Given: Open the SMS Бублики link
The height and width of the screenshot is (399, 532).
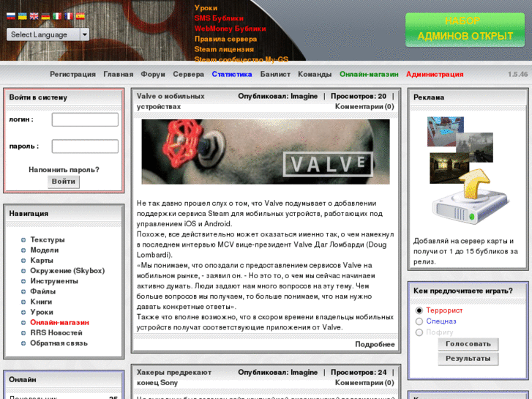Looking at the screenshot, I should pyautogui.click(x=219, y=18).
